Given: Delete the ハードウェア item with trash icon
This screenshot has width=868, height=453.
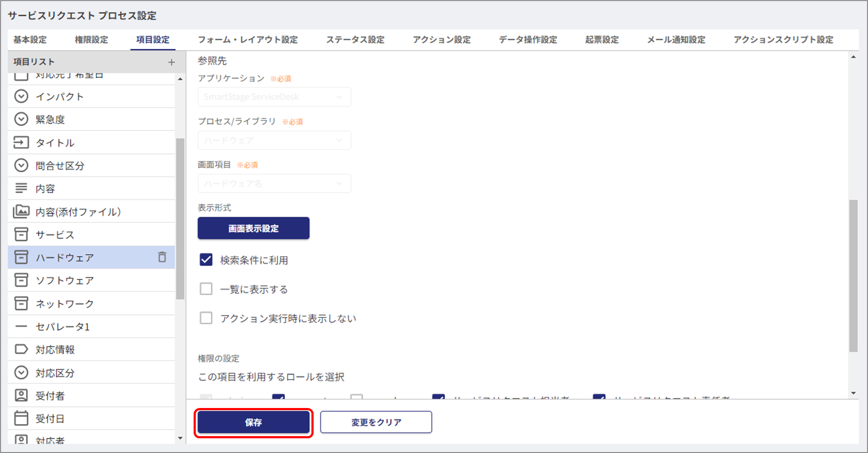Looking at the screenshot, I should pos(162,257).
